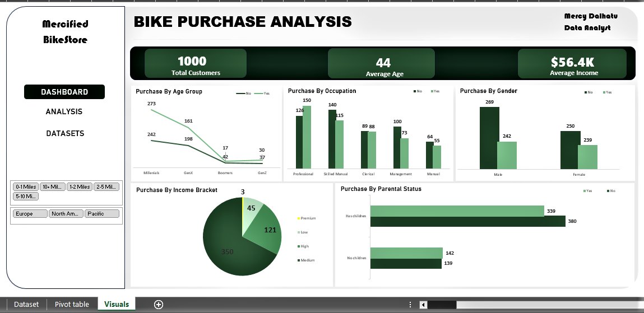Click the horizontal scrollbar left arrow
Screen dimensions: 644x313
pyautogui.click(x=423, y=305)
